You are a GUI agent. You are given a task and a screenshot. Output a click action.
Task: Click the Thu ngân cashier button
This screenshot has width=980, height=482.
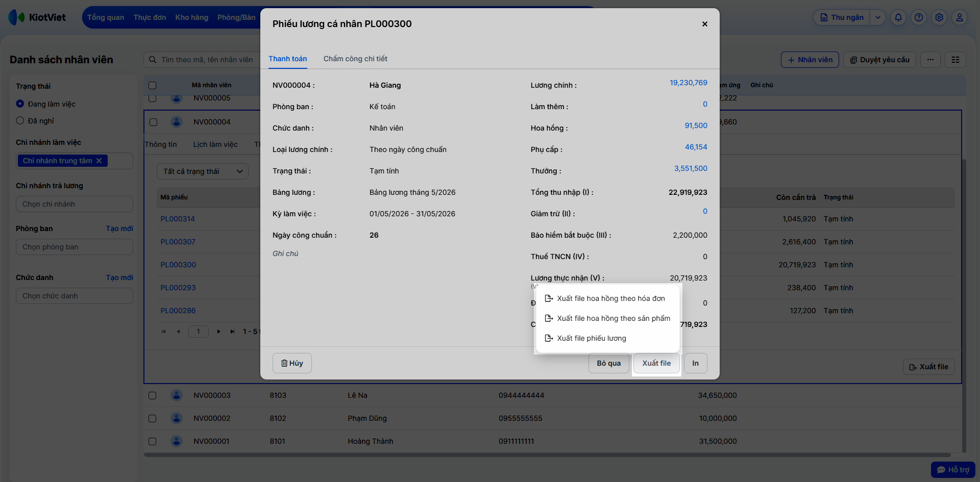pos(842,17)
